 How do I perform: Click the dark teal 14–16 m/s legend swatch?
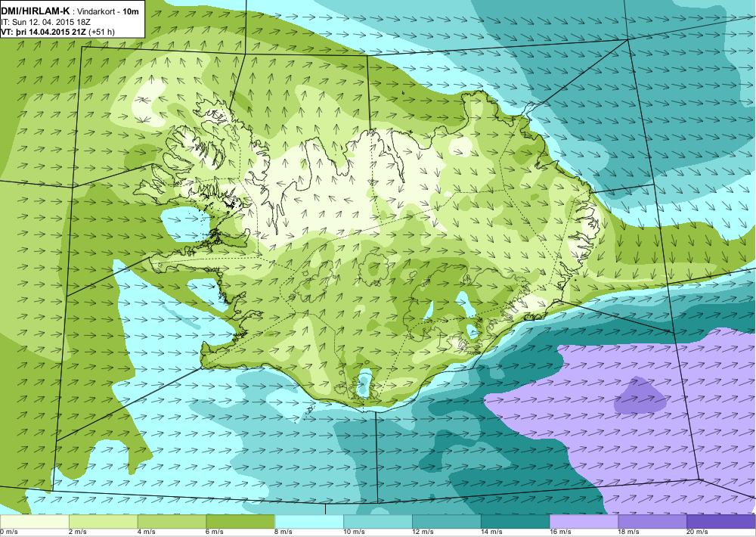(516, 521)
